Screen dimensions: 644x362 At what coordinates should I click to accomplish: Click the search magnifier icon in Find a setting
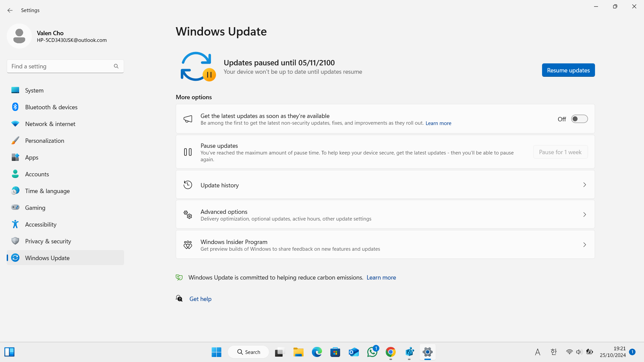coord(116,66)
